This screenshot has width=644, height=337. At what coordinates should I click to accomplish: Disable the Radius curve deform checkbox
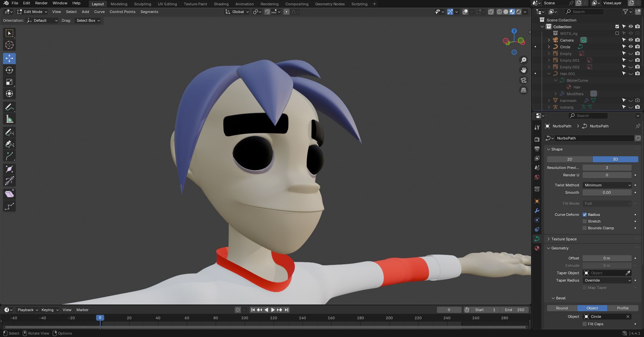[585, 215]
